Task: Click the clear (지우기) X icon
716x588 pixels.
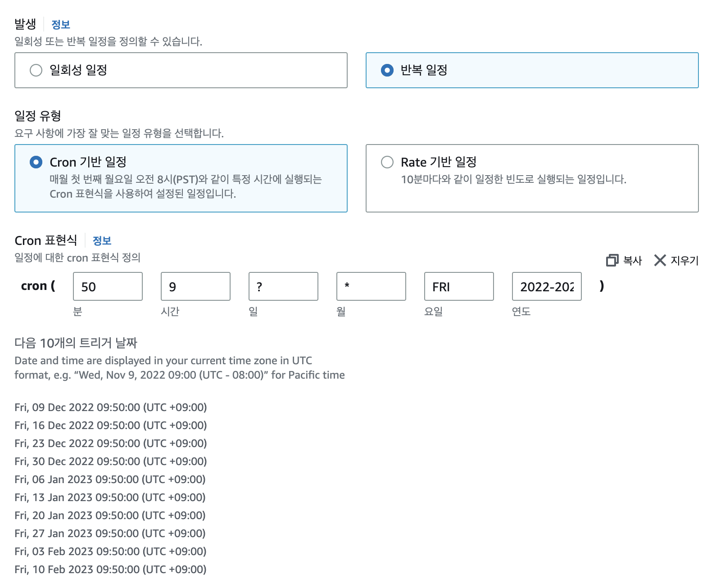Action: click(x=660, y=260)
